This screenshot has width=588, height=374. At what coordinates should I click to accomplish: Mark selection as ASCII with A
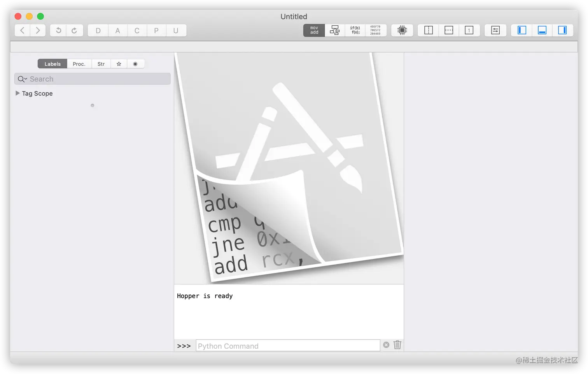point(117,30)
